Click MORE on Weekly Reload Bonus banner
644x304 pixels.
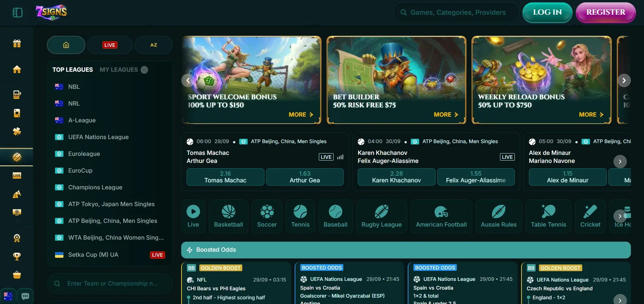[591, 115]
